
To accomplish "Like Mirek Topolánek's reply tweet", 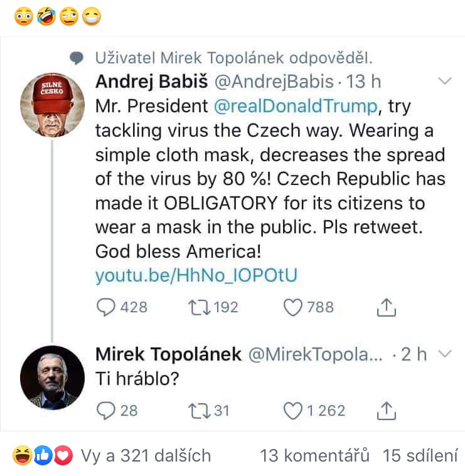I will point(294,410).
